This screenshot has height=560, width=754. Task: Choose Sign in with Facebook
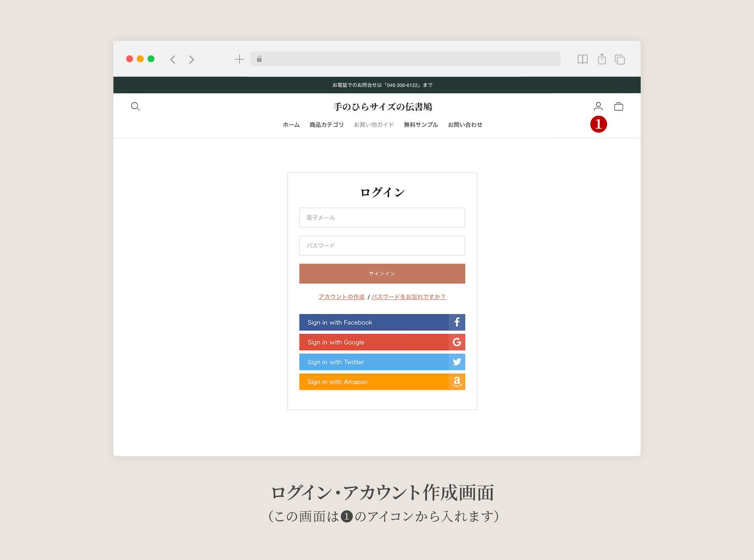click(382, 322)
